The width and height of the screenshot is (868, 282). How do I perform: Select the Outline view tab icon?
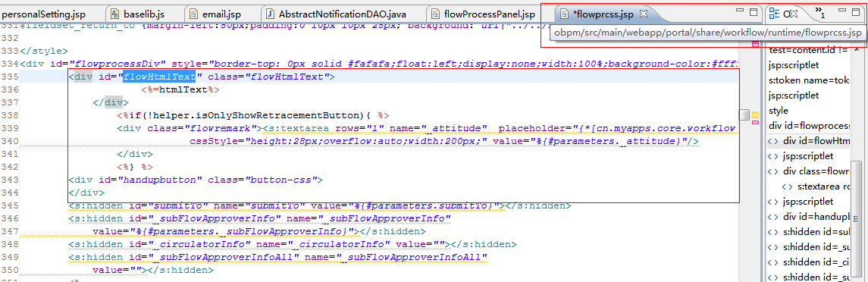coord(775,14)
